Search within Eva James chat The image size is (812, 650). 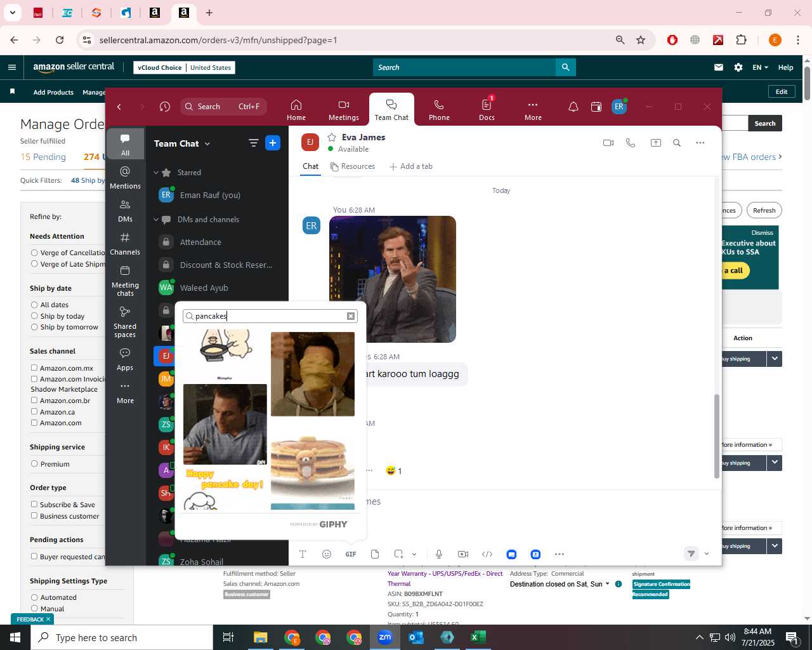(677, 143)
